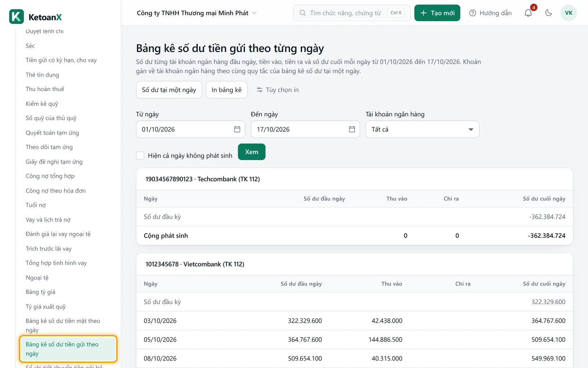Go to Sổ quỹ của thủ quỹ

[x=51, y=118]
